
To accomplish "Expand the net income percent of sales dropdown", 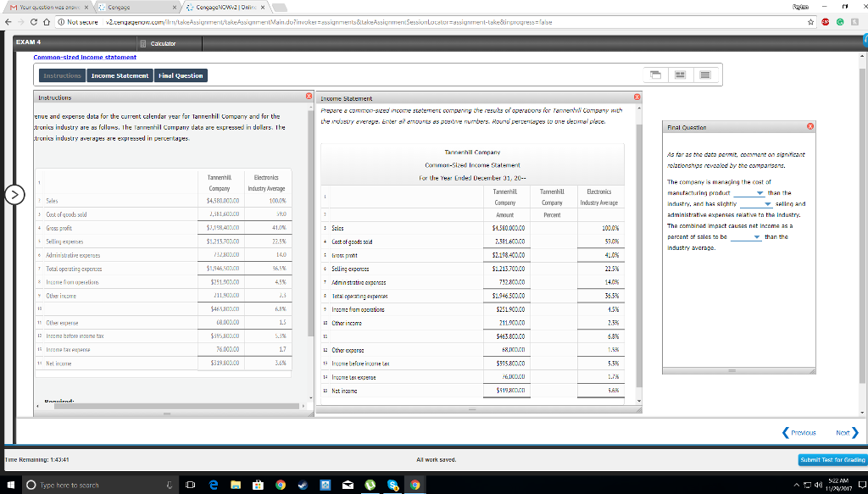I will coord(757,237).
